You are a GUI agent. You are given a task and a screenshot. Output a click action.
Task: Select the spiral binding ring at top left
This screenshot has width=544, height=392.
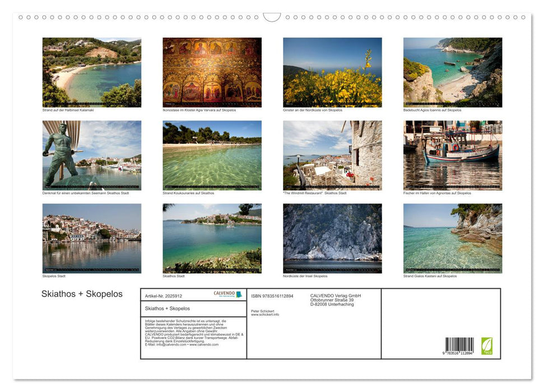coord(21,17)
